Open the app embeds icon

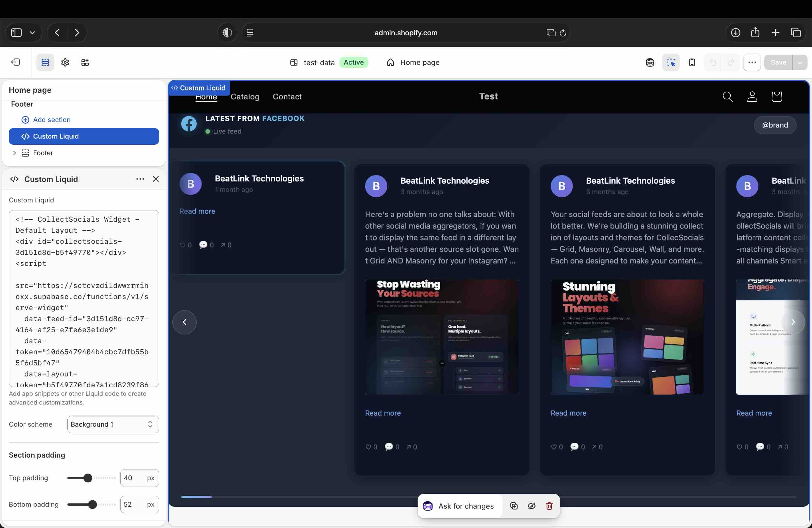85,62
